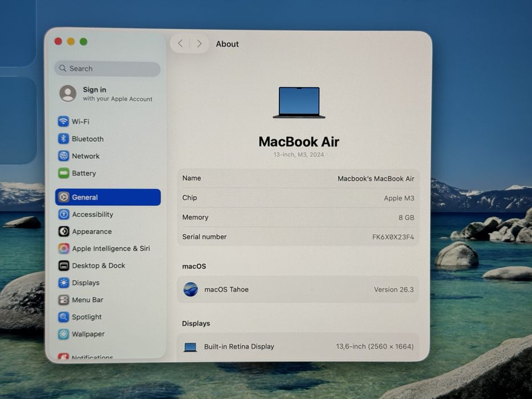
Task: Select Wallpaper label in sidebar
Action: [x=88, y=334]
